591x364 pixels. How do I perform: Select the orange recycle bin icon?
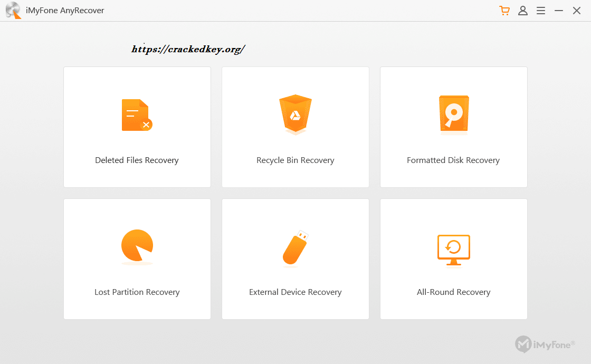295,114
